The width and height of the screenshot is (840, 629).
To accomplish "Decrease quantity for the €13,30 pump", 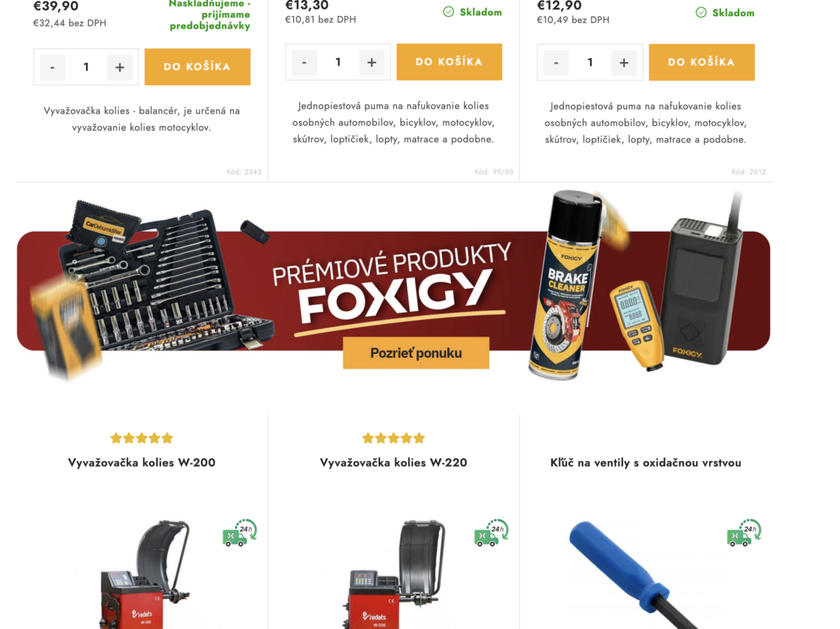I will click(x=304, y=62).
